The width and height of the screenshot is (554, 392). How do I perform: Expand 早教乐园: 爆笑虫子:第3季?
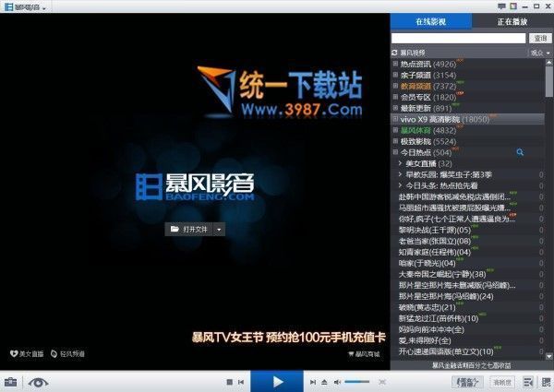400,174
